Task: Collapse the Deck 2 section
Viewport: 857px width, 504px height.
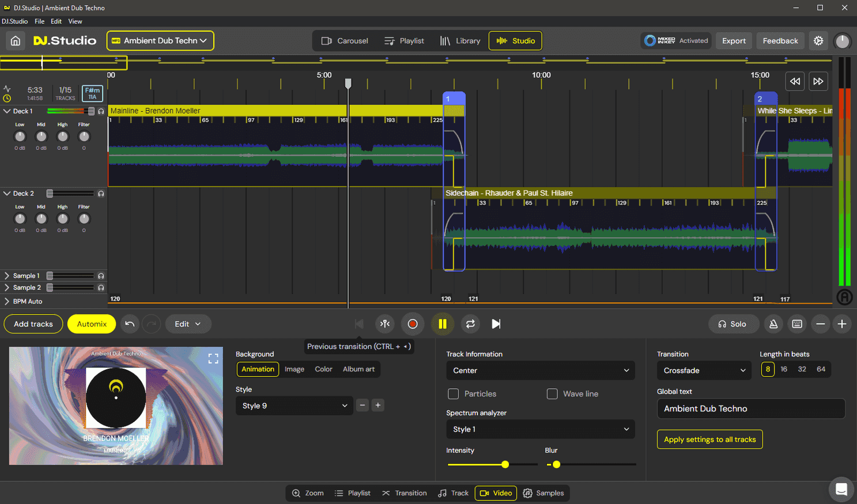Action: 7,193
